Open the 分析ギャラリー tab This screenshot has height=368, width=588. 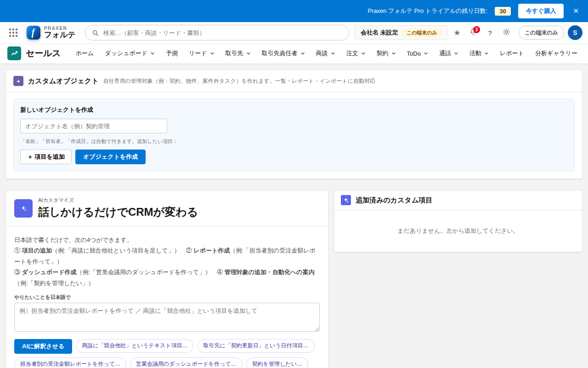556,53
